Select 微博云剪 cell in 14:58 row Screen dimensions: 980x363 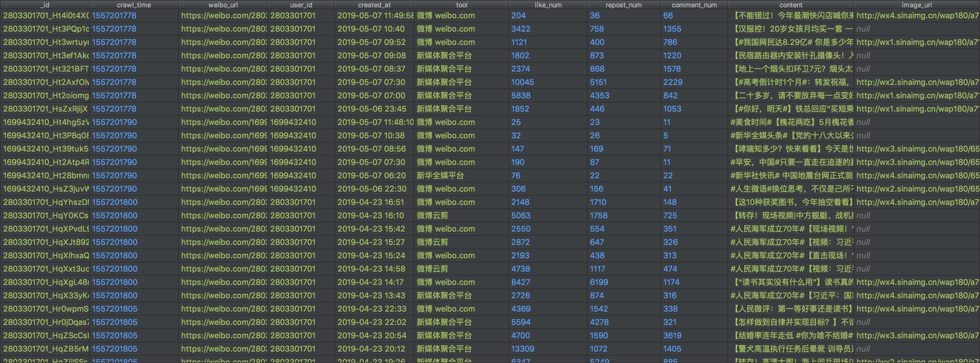(x=461, y=269)
